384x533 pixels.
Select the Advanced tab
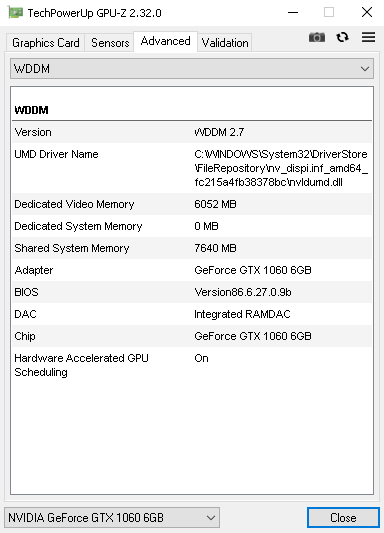pyautogui.click(x=165, y=41)
